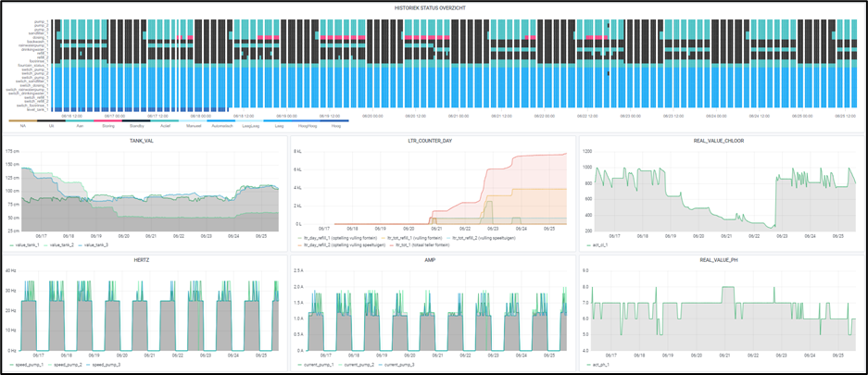Click the Actief status legend swatch
868x375 pixels.
tap(164, 120)
